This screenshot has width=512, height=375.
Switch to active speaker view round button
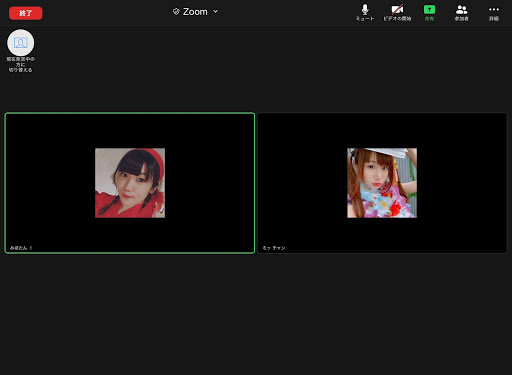tap(21, 43)
